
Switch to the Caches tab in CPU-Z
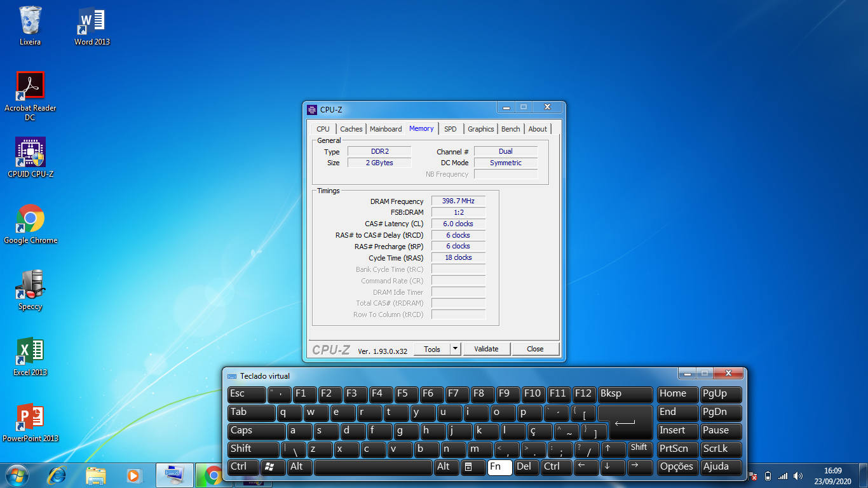click(351, 129)
